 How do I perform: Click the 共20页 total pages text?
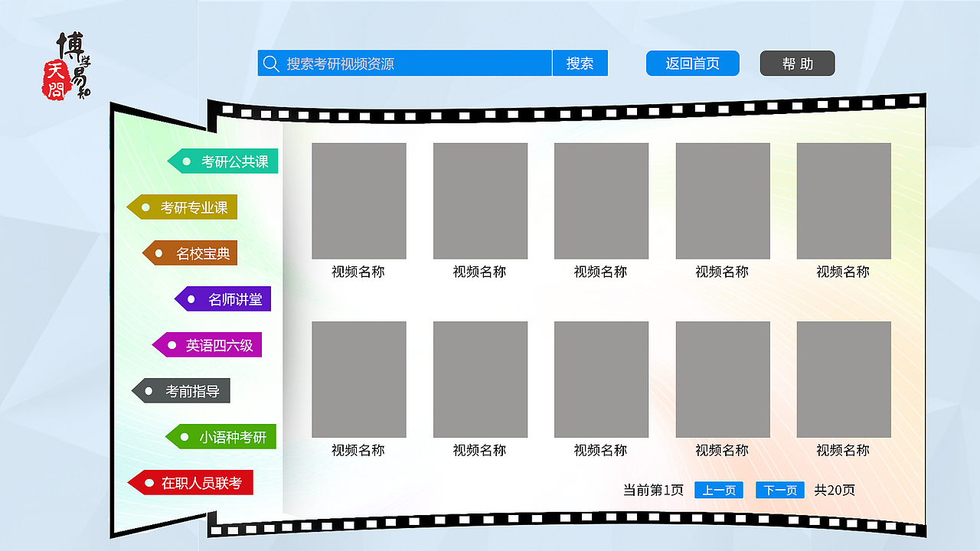pyautogui.click(x=835, y=491)
